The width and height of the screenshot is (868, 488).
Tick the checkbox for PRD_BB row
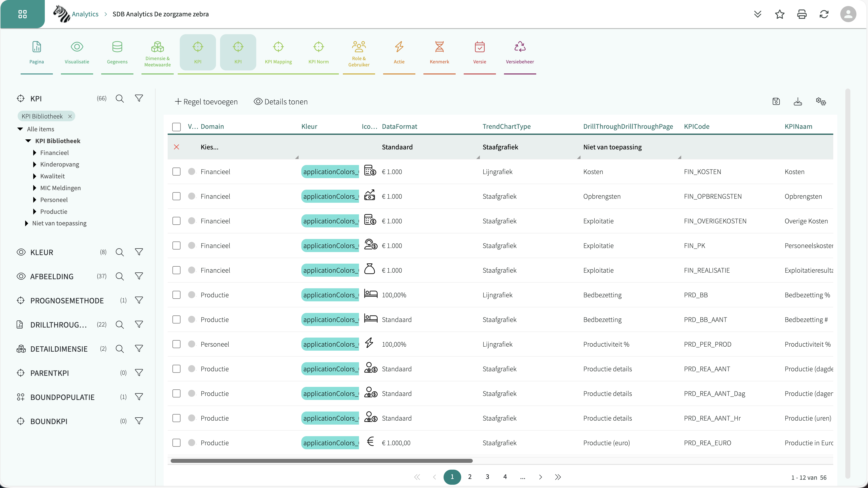point(176,295)
